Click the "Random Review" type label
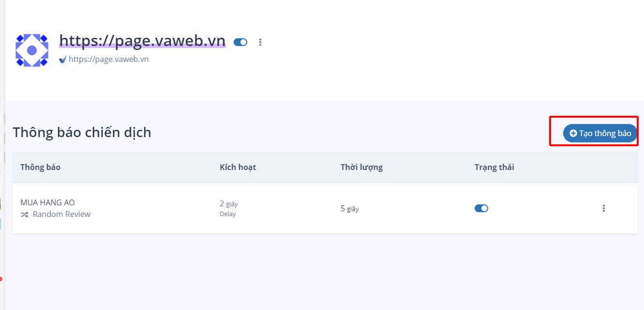This screenshot has width=644, height=310. point(61,214)
